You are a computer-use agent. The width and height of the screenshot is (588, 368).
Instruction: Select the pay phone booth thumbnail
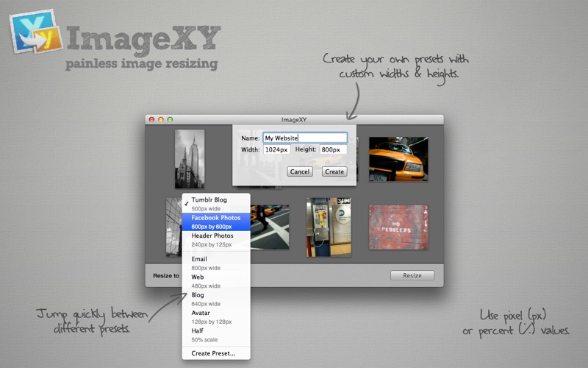coord(329,227)
